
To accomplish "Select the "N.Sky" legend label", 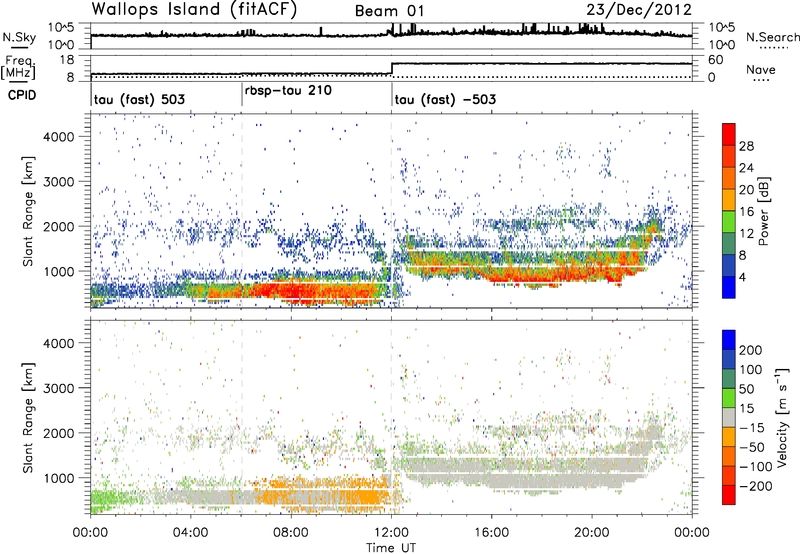I will pos(19,37).
